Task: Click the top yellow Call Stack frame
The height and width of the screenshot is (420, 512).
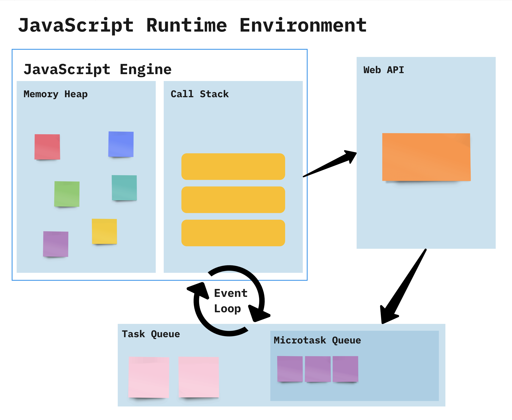Action: [x=233, y=166]
